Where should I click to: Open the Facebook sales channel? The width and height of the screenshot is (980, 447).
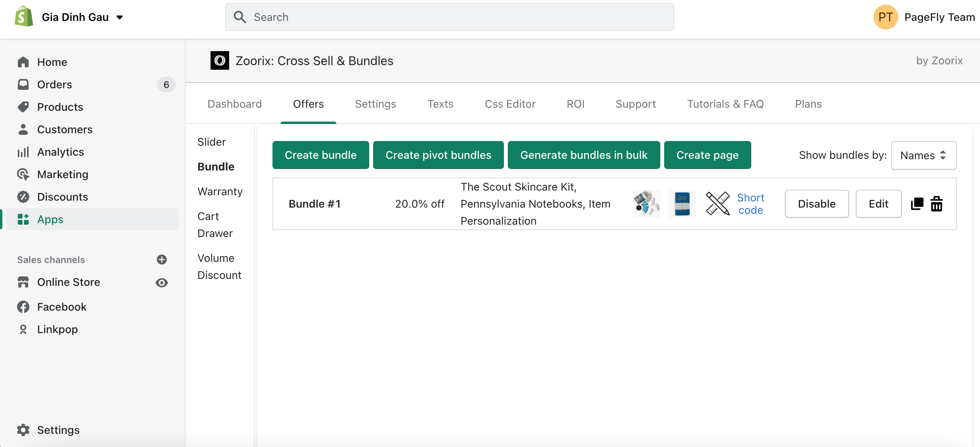point(62,307)
